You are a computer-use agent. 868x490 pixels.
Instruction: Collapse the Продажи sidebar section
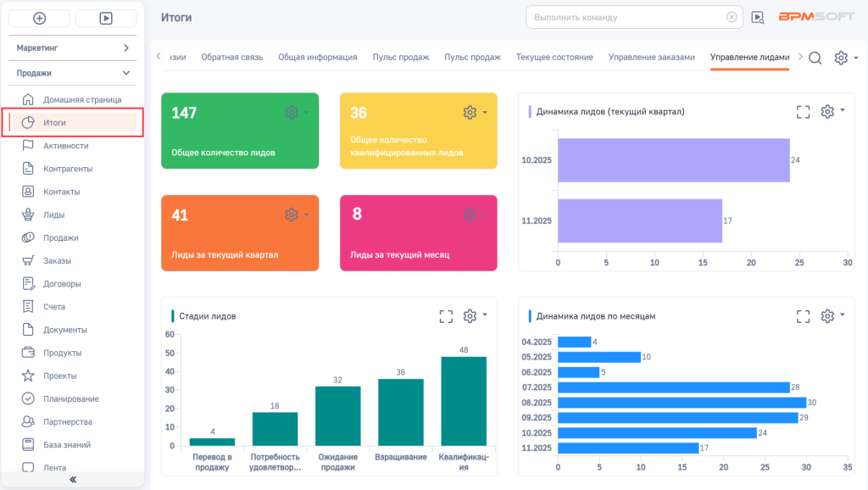coord(125,73)
